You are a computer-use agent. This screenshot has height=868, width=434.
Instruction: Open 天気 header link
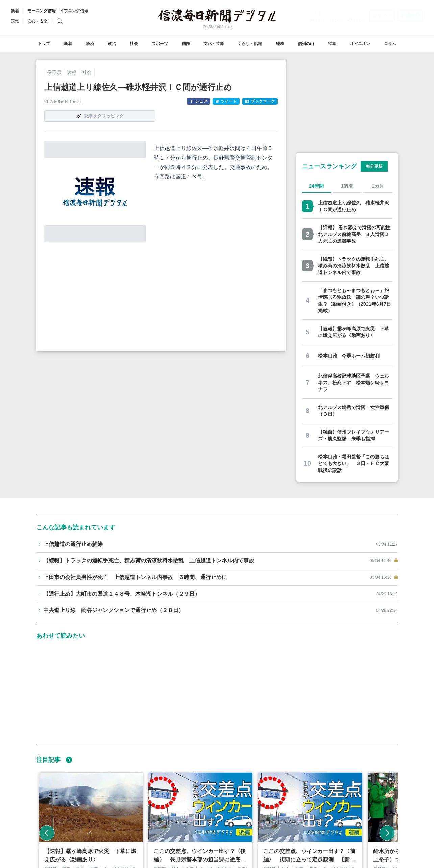pos(15,21)
